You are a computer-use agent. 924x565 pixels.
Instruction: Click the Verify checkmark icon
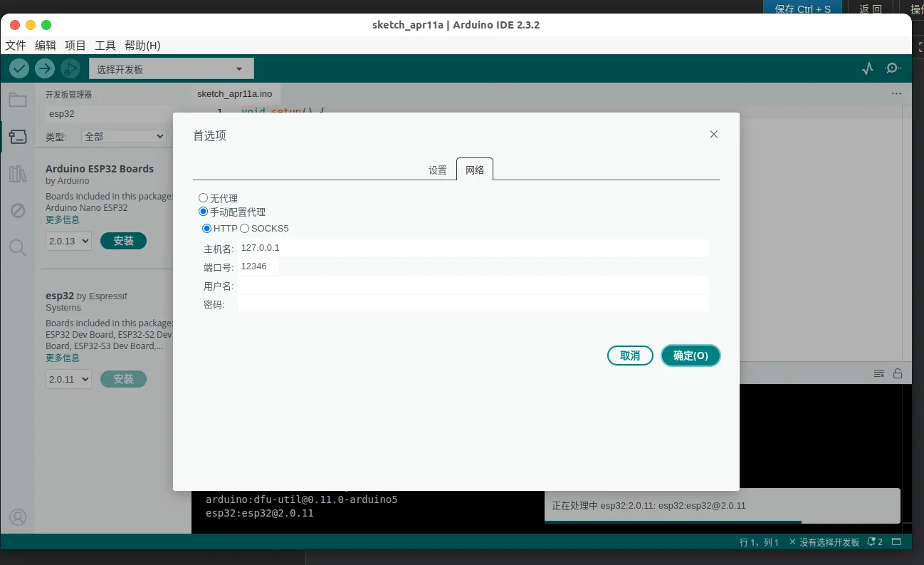[19, 68]
